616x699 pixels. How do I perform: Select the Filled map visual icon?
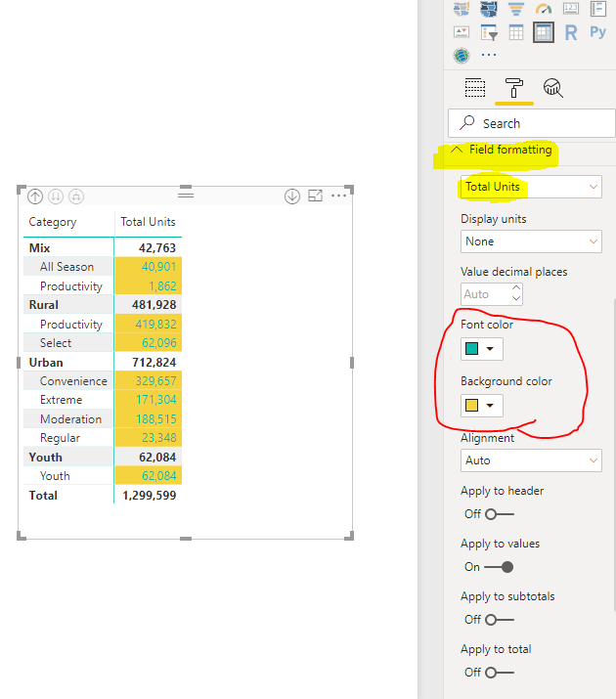(x=462, y=8)
